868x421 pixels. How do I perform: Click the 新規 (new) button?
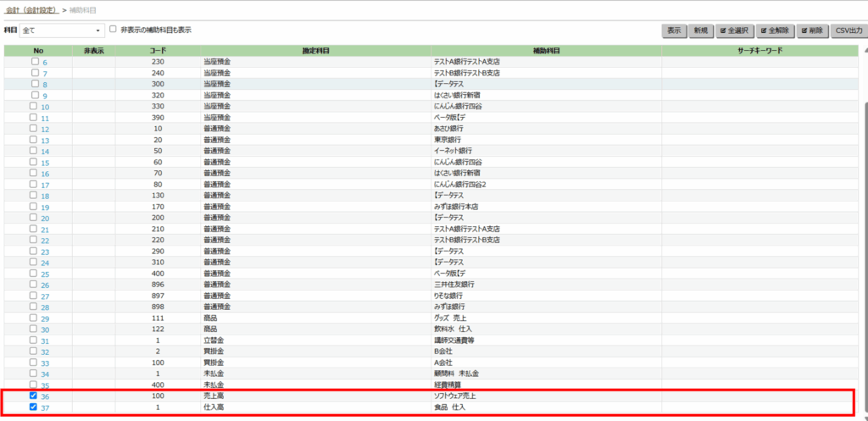pyautogui.click(x=700, y=30)
